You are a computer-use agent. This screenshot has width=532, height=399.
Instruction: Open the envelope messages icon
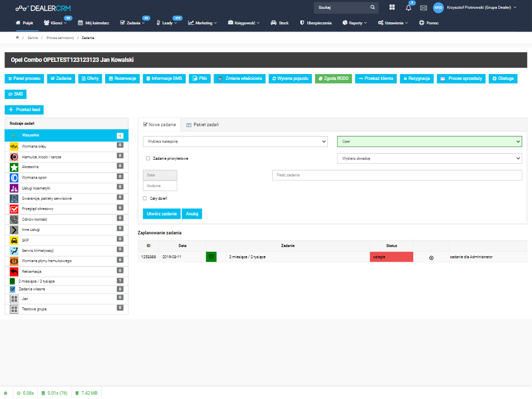tap(423, 8)
